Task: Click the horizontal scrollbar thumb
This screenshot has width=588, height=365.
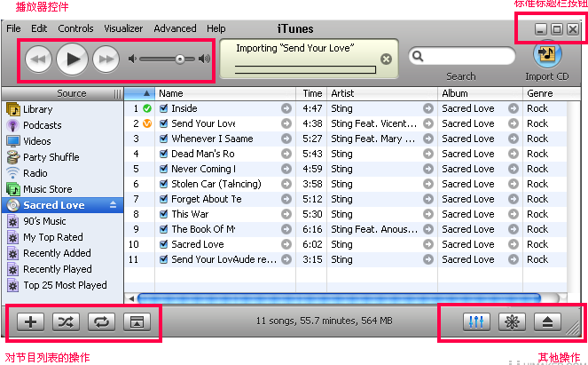Action: pos(340,298)
